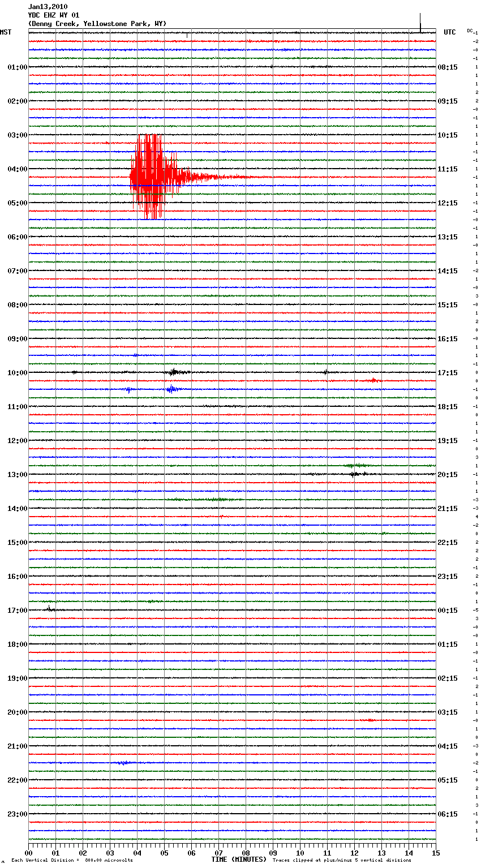The height and width of the screenshot is (868, 481).
Task: Select the 08:00 MST time label
Action: (x=18, y=305)
